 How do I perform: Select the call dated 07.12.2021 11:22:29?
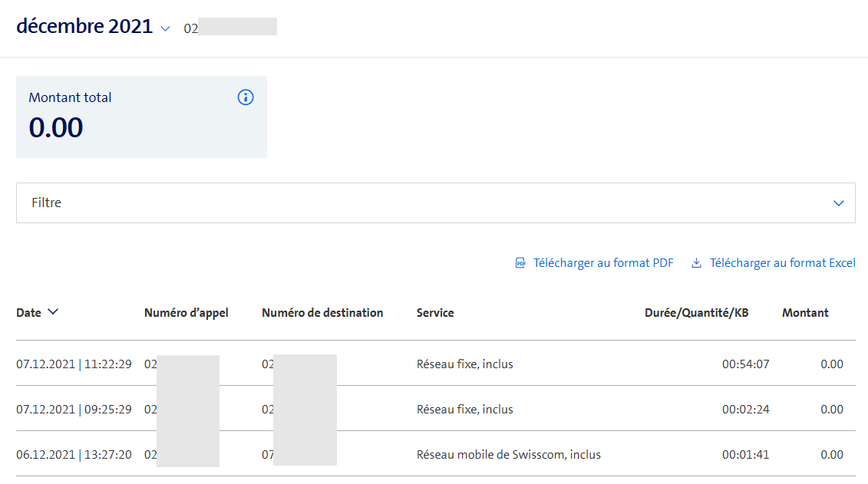pos(74,364)
